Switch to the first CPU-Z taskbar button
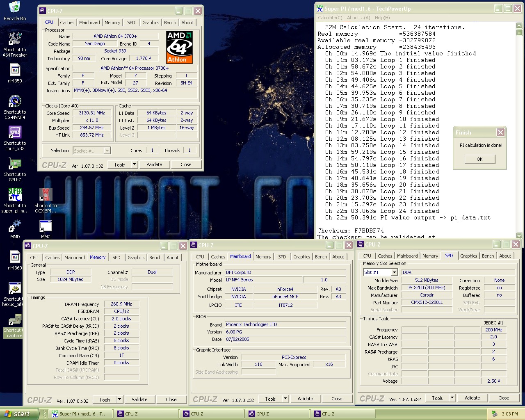Screen dimensions: 525x420 point(146,414)
